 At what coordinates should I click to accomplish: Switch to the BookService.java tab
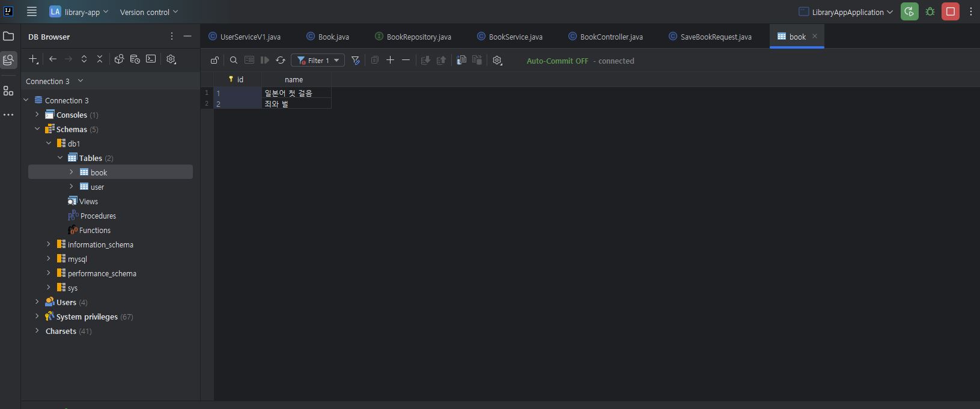(510, 37)
